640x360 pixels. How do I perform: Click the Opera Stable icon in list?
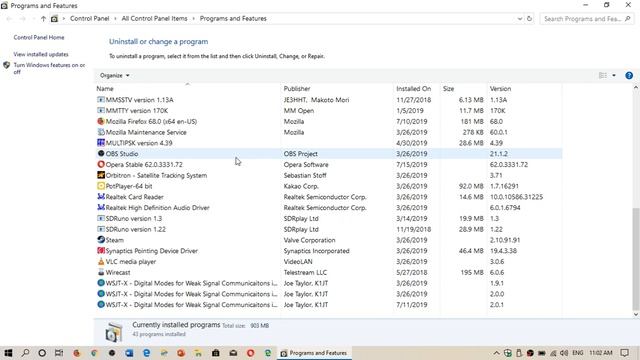coord(101,164)
